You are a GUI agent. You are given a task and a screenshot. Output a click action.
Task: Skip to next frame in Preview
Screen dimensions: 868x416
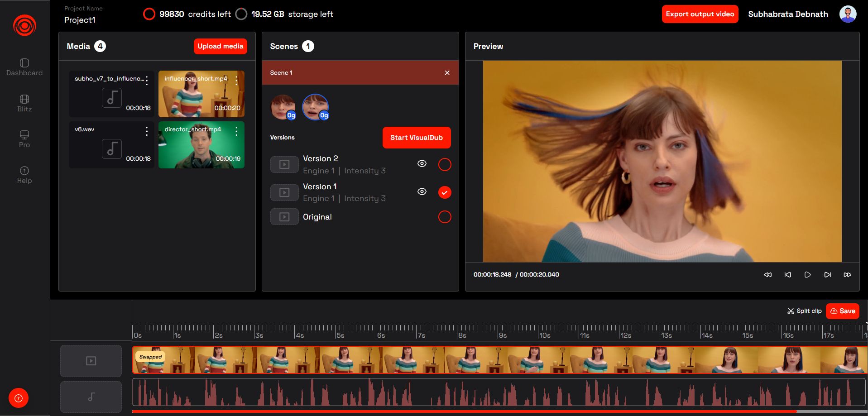point(827,275)
